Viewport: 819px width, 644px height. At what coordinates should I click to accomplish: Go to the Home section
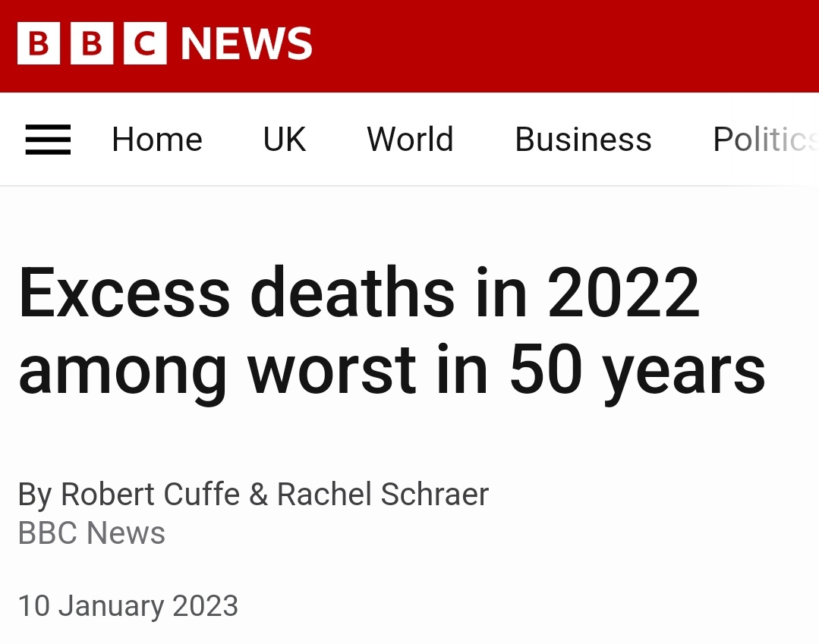pos(157,140)
